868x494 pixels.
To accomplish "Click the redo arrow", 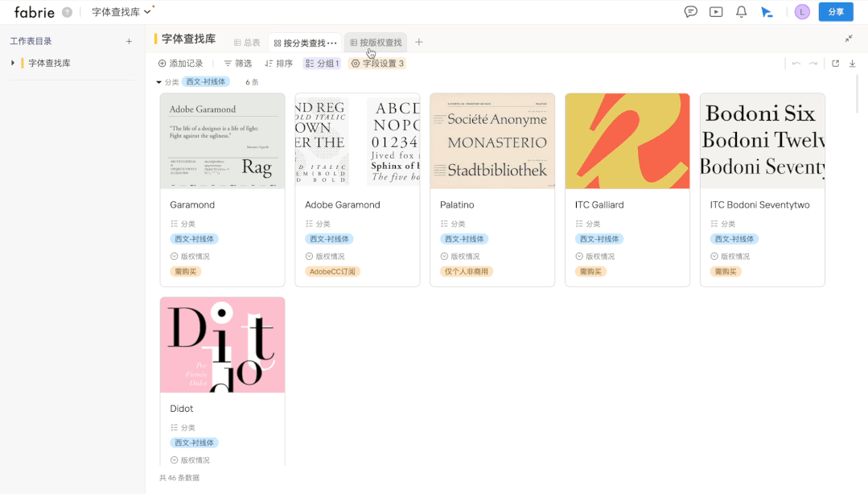I will coord(812,64).
